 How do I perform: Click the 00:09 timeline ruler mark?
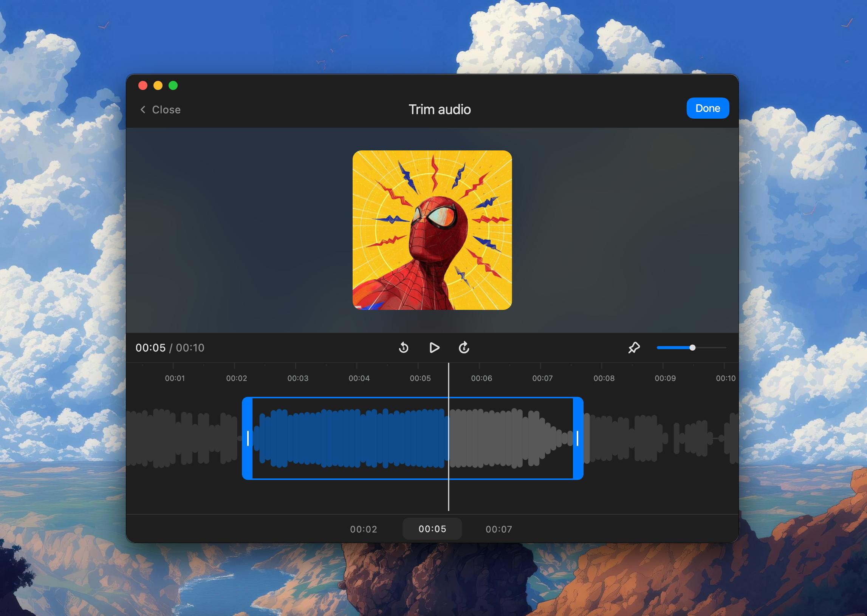click(665, 378)
